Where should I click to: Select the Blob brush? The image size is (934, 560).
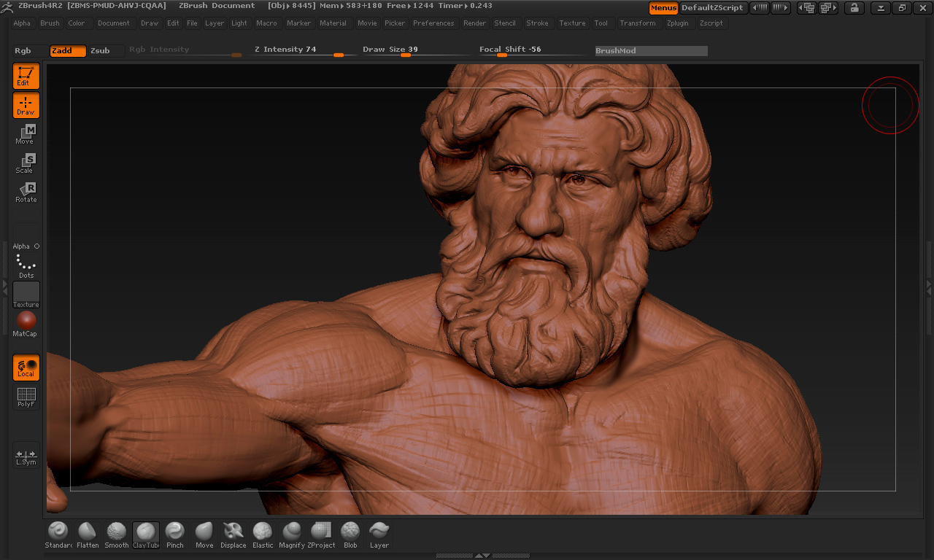pyautogui.click(x=350, y=535)
